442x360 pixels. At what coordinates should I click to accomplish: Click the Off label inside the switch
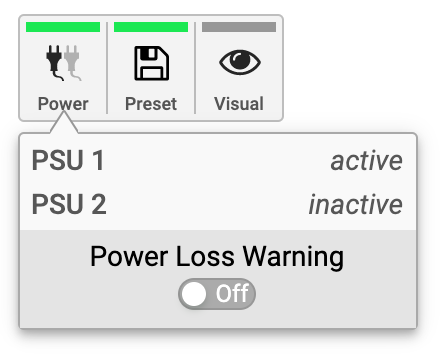(x=232, y=294)
